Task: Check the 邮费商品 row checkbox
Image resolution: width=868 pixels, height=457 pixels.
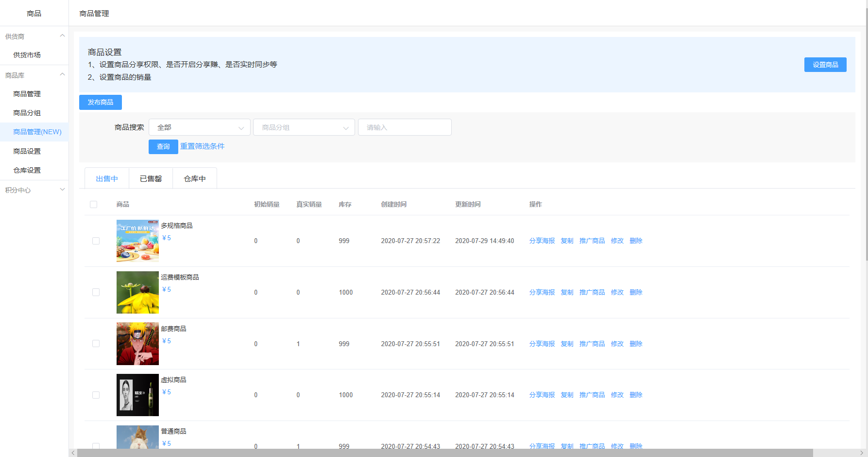Action: click(x=96, y=344)
